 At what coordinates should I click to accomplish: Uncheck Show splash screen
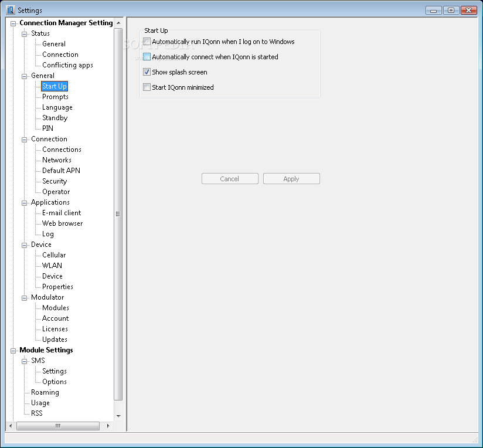[147, 72]
